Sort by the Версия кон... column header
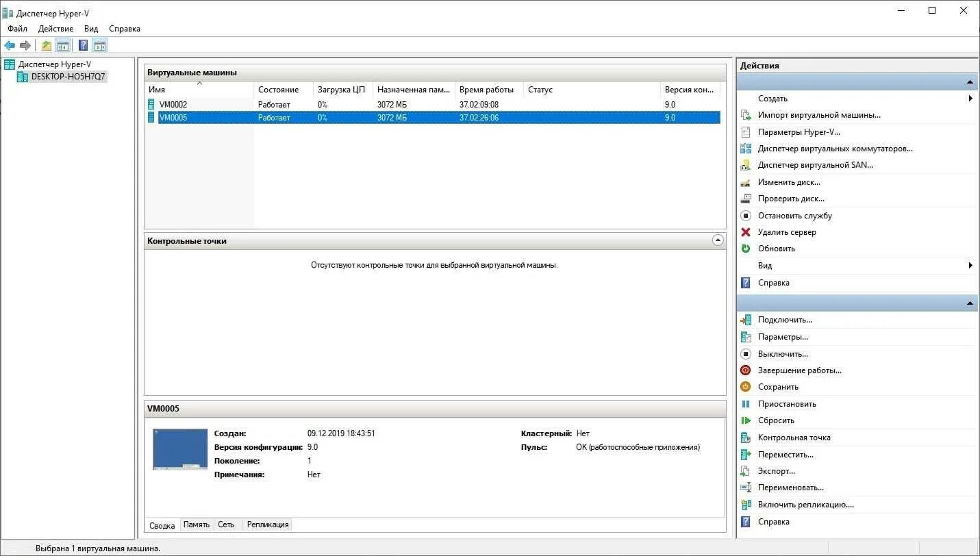Screen dimensions: 980x556 [690, 90]
